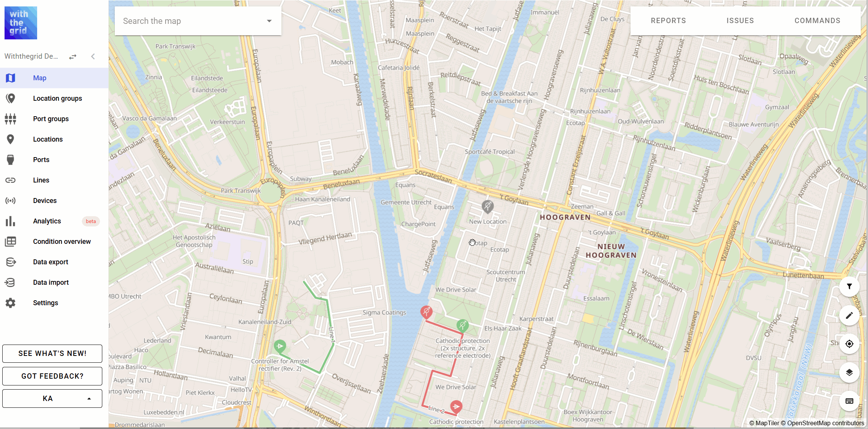
Task: Open the map filter icon
Action: tap(849, 287)
